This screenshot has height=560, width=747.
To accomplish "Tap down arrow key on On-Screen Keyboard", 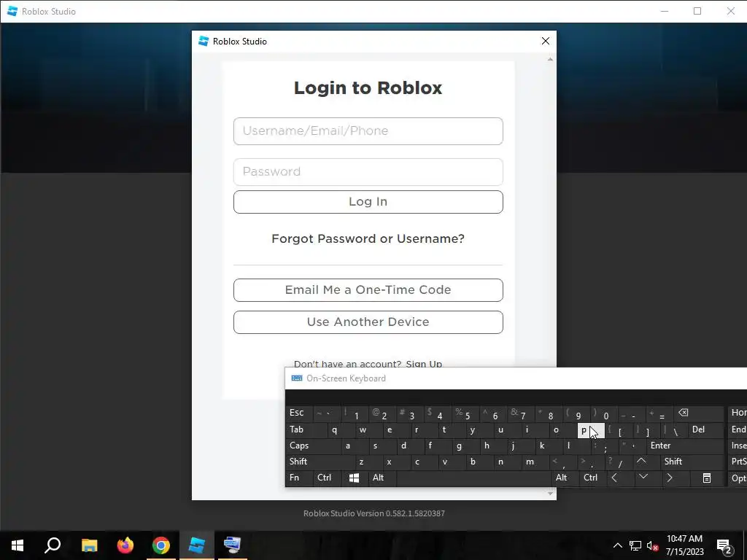I will (648, 478).
